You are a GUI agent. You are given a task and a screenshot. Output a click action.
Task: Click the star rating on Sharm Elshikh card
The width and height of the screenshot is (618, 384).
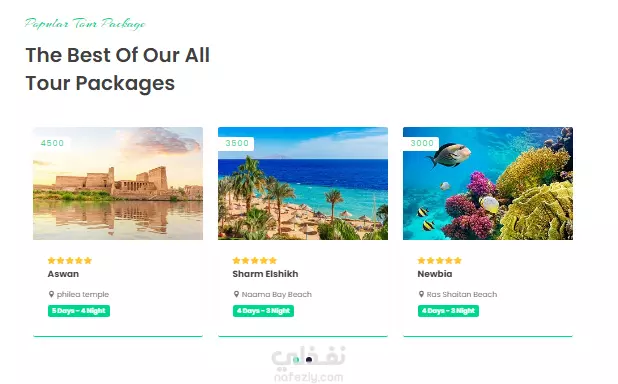[255, 260]
